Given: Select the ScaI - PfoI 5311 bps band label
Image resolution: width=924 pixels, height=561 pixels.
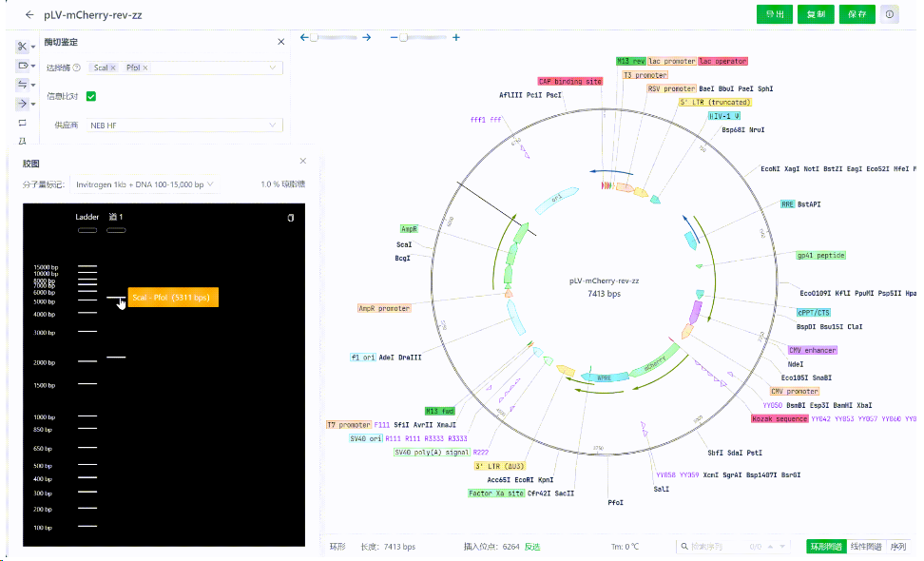Looking at the screenshot, I should tap(173, 298).
